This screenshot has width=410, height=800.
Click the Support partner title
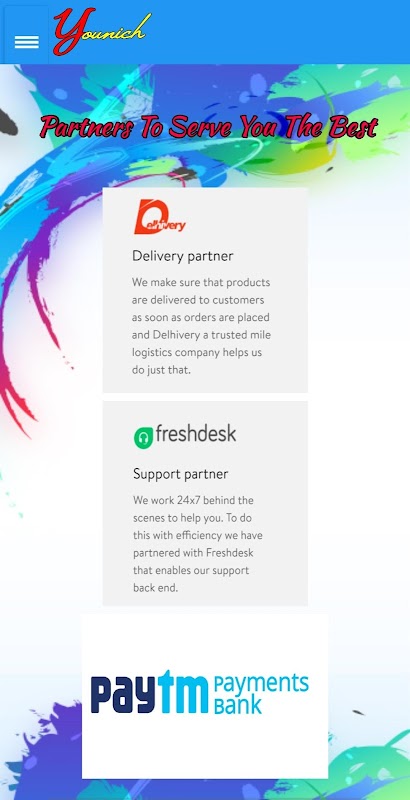click(181, 474)
